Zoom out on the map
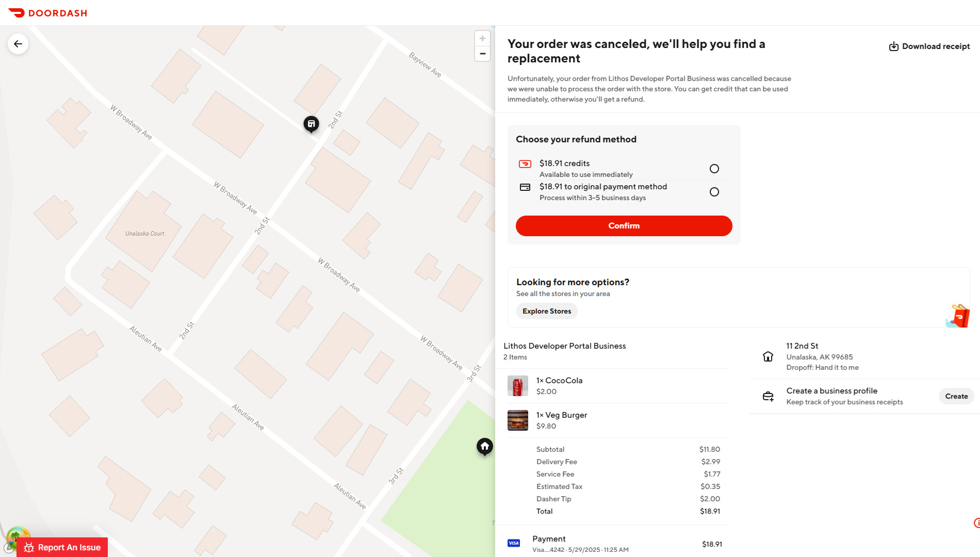Screen dimensions: 980x557 pyautogui.click(x=482, y=54)
